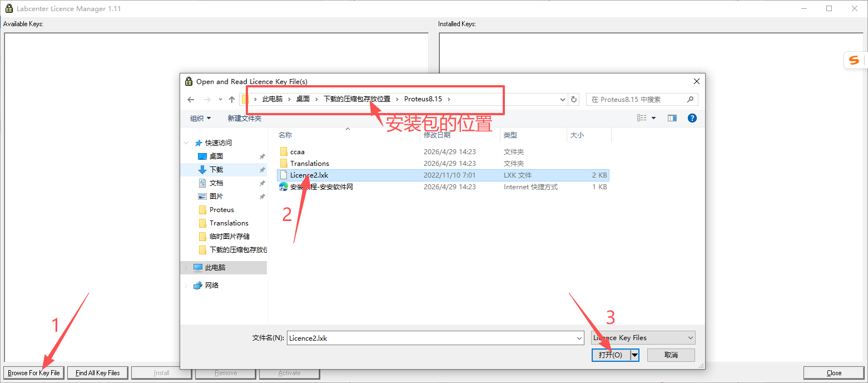This screenshot has height=383, width=868.
Task: Sort by 类型 column header
Action: (510, 135)
